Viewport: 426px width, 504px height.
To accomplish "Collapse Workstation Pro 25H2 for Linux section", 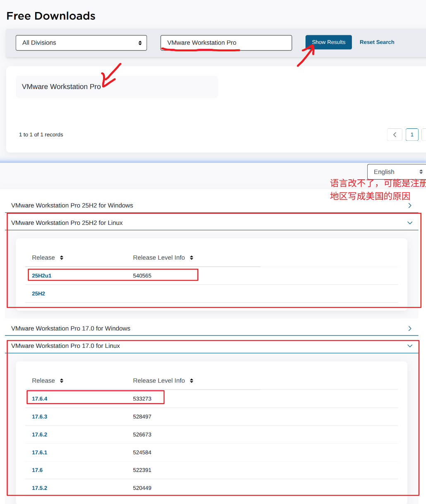I will point(409,223).
